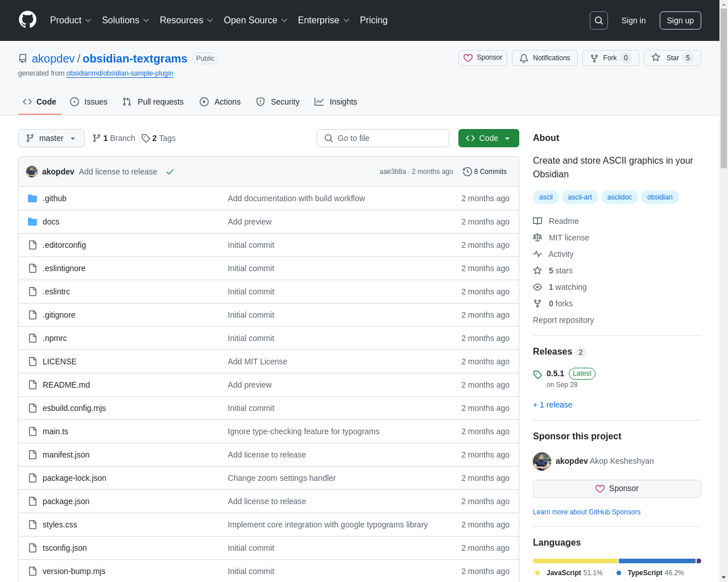Expand the Resources menu
728x582 pixels.
[x=187, y=20]
